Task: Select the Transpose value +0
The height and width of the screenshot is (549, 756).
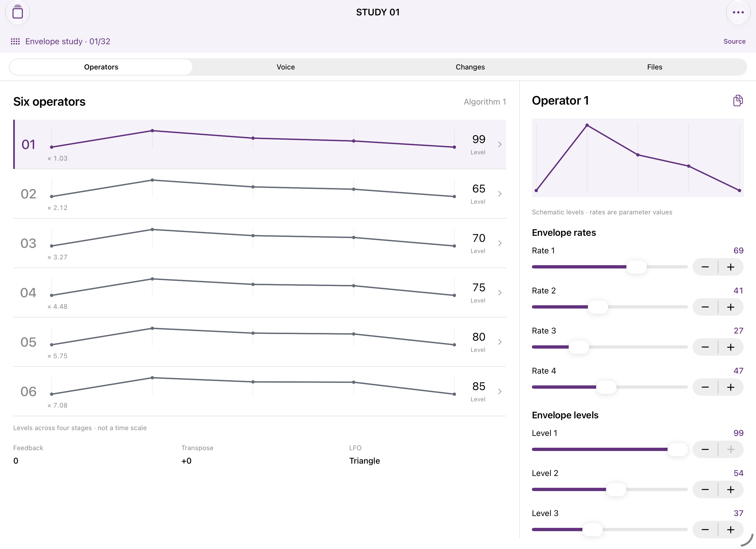Action: [186, 461]
